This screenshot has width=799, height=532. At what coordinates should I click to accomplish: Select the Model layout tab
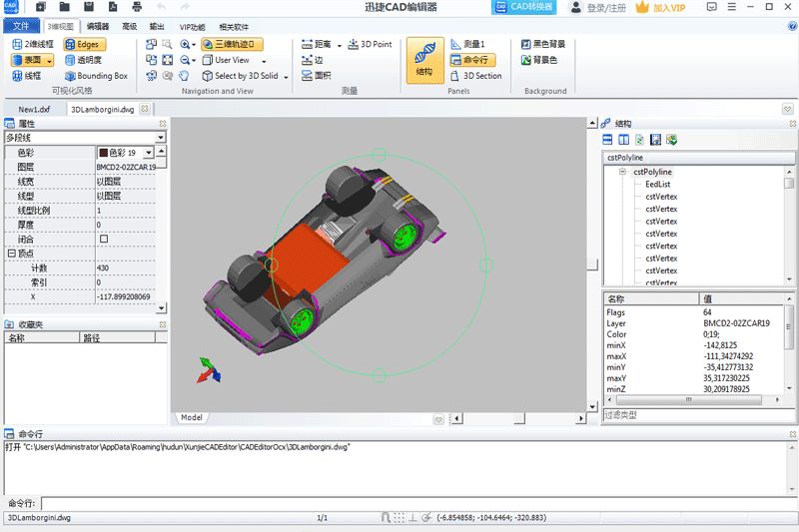(x=192, y=417)
